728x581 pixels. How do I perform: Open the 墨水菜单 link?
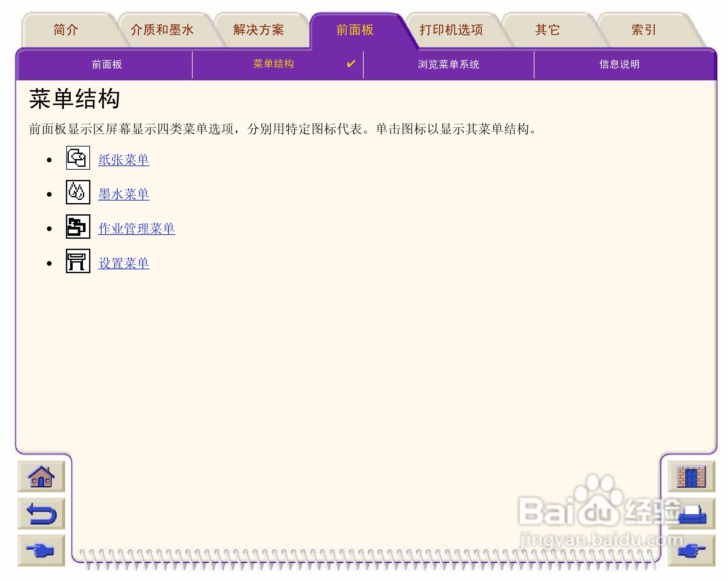coord(123,194)
